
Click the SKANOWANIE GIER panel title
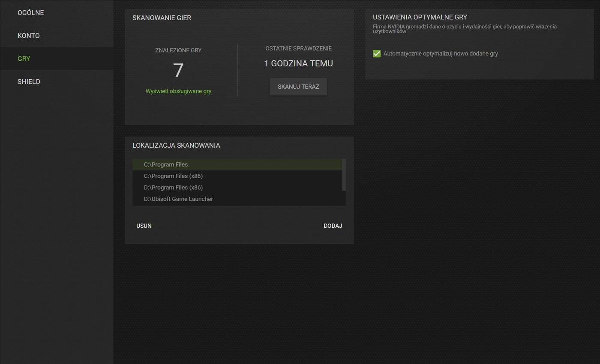[162, 18]
